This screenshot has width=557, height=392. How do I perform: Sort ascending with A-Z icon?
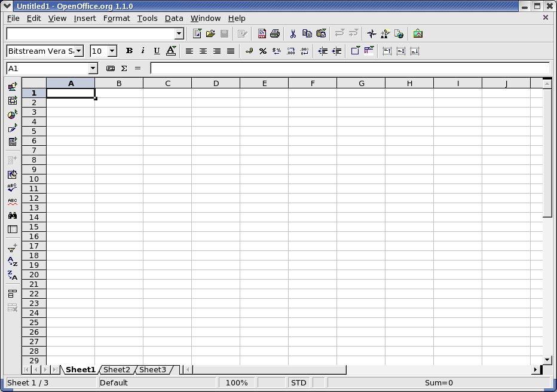[13, 262]
